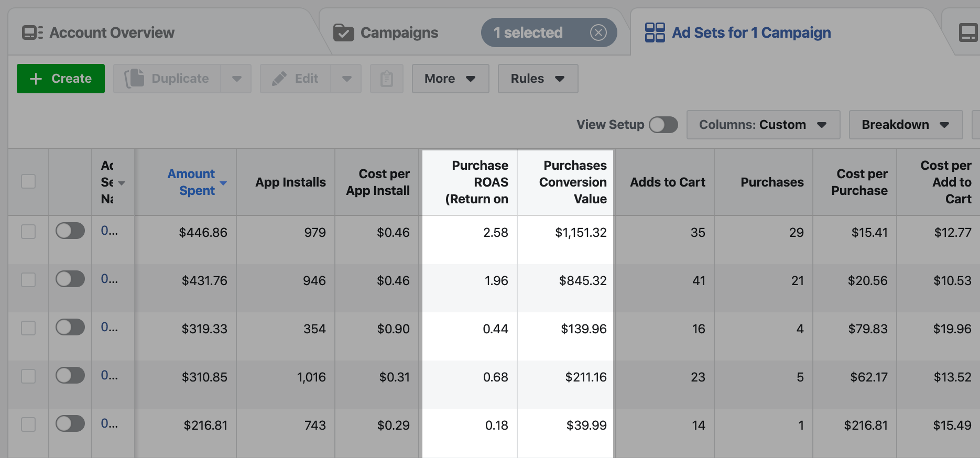The height and width of the screenshot is (458, 980).
Task: Expand the Duplicate dropdown arrow
Action: [236, 79]
